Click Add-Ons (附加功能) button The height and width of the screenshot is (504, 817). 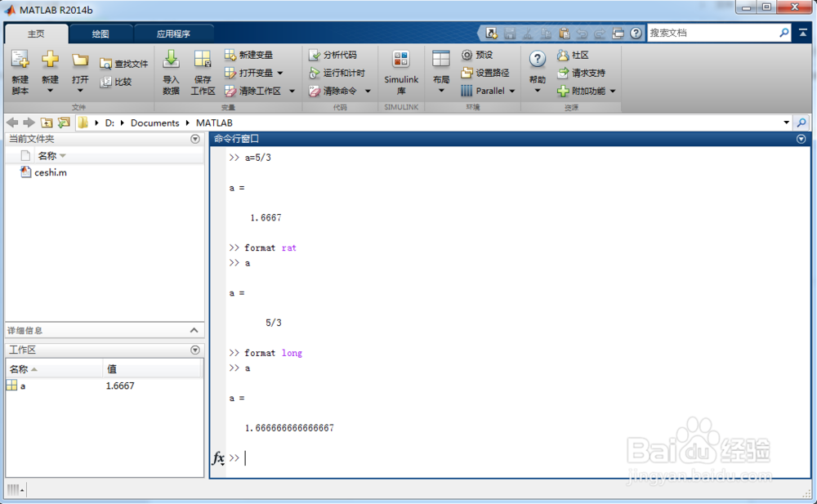(x=582, y=91)
